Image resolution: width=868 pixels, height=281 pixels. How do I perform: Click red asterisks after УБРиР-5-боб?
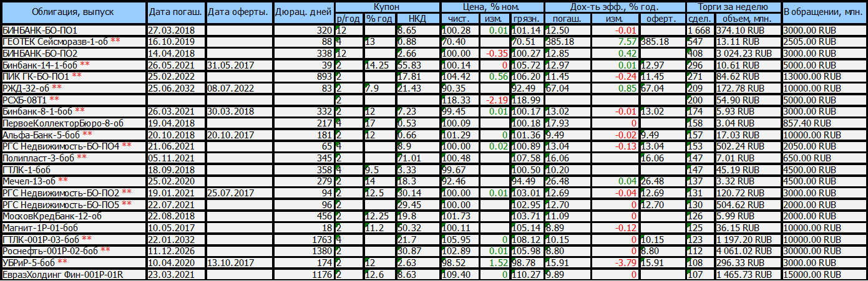click(62, 262)
